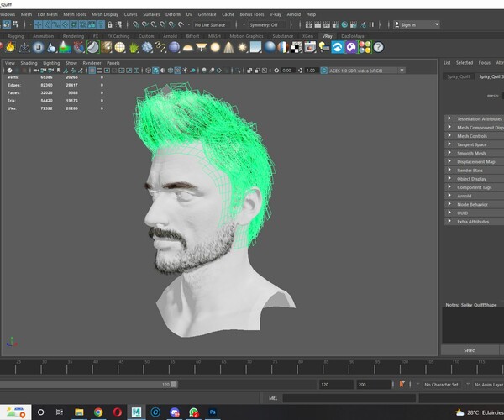Toggle the snap lock icon in status line

tap(110, 24)
